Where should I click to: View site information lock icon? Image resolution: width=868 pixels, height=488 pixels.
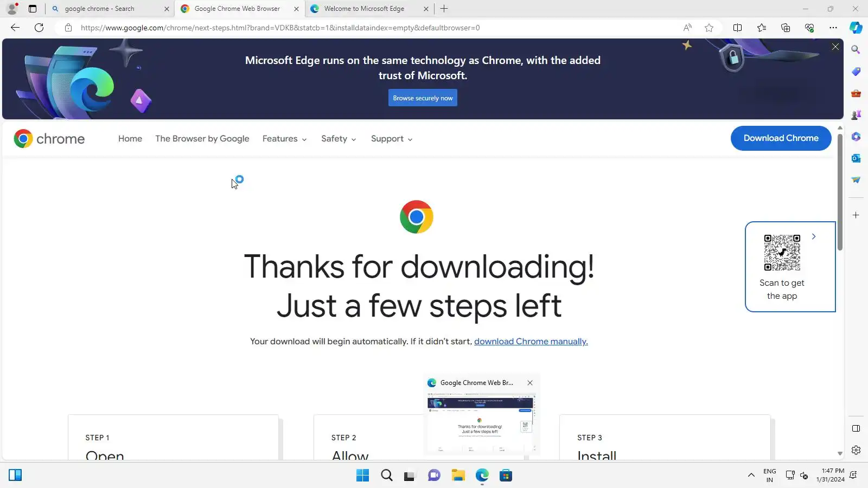pos(68,28)
